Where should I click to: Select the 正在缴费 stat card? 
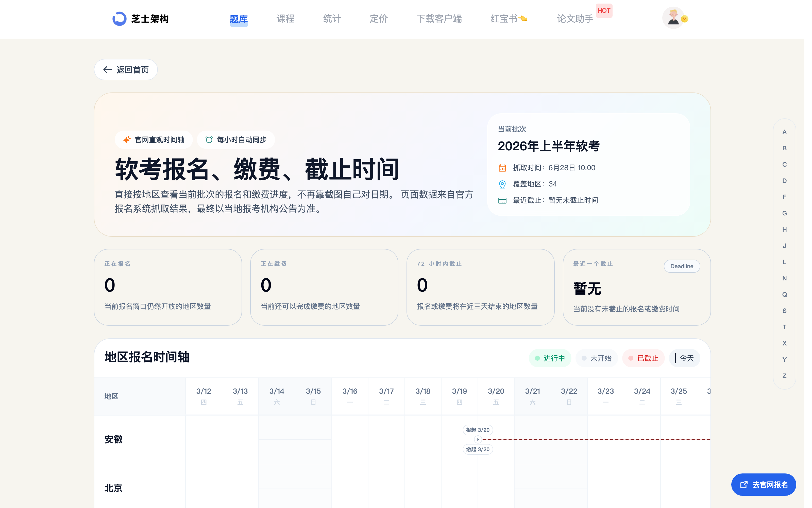[x=324, y=287]
